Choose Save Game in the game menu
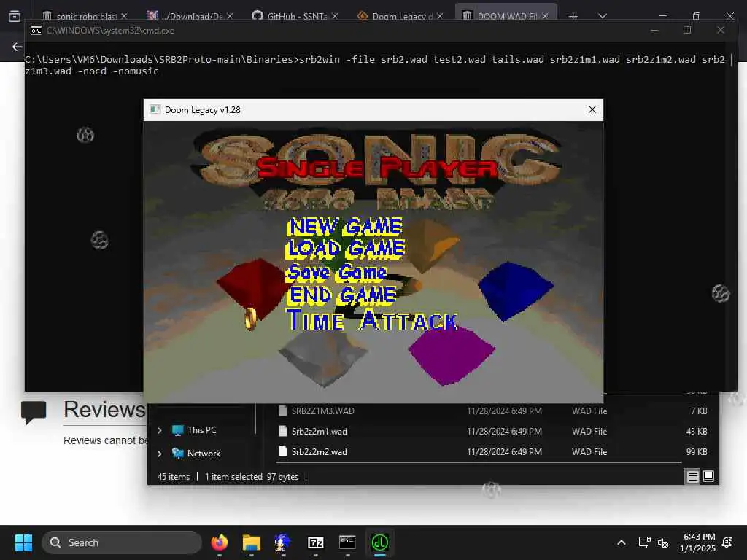Image resolution: width=747 pixels, height=560 pixels. click(336, 271)
